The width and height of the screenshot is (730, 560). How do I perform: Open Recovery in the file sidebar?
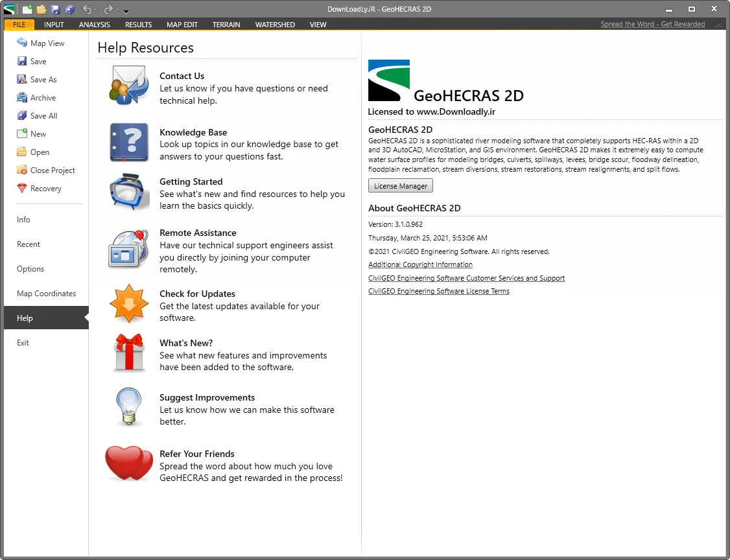(39, 189)
